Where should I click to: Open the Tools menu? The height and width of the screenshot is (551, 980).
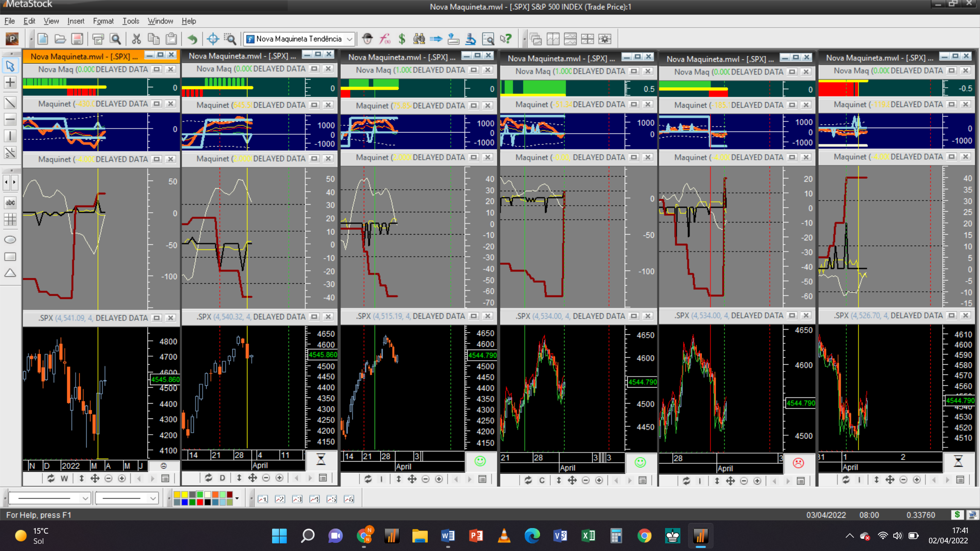pyautogui.click(x=131, y=21)
